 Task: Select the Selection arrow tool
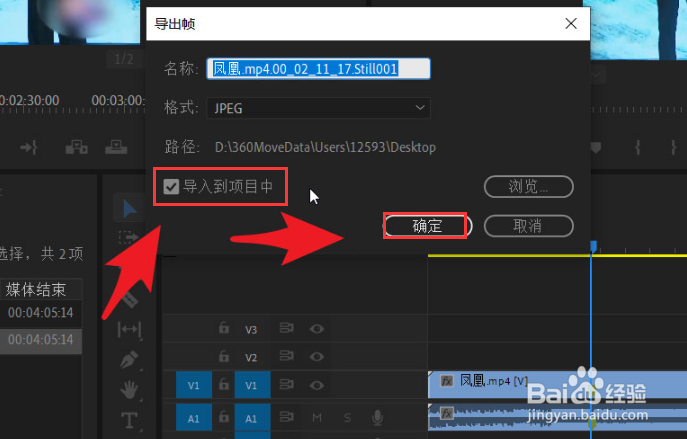click(x=130, y=209)
